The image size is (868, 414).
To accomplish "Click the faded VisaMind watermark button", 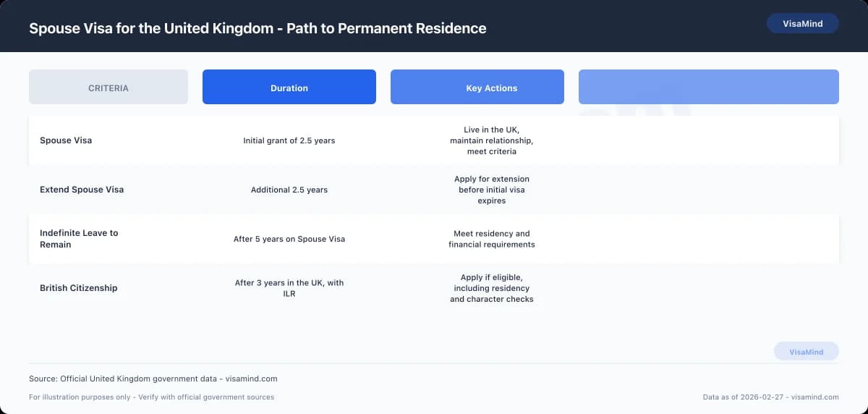I will coord(806,352).
